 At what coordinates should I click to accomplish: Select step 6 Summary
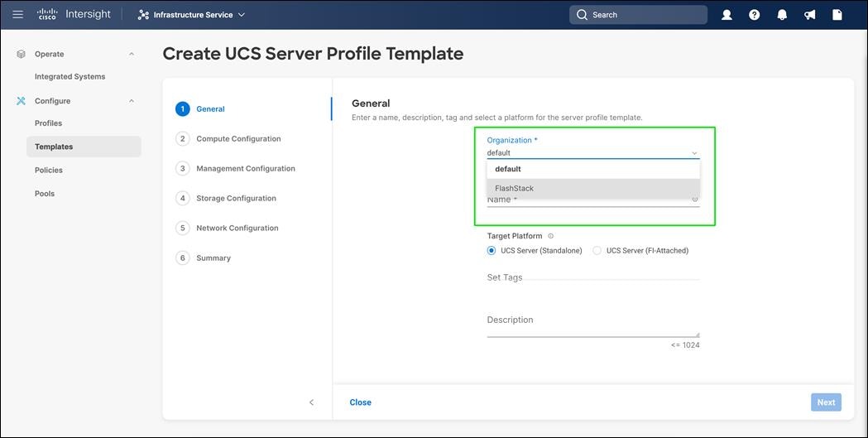[x=204, y=258]
